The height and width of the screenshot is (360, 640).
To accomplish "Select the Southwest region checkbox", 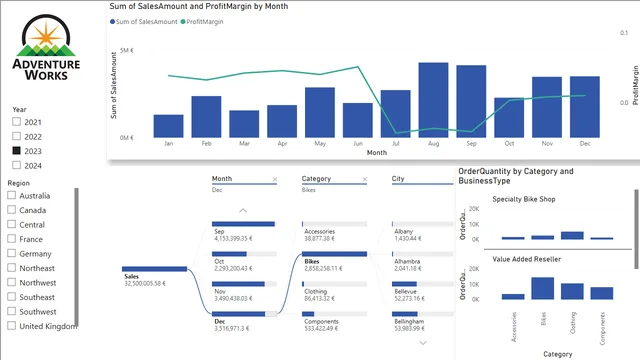I will [11, 311].
